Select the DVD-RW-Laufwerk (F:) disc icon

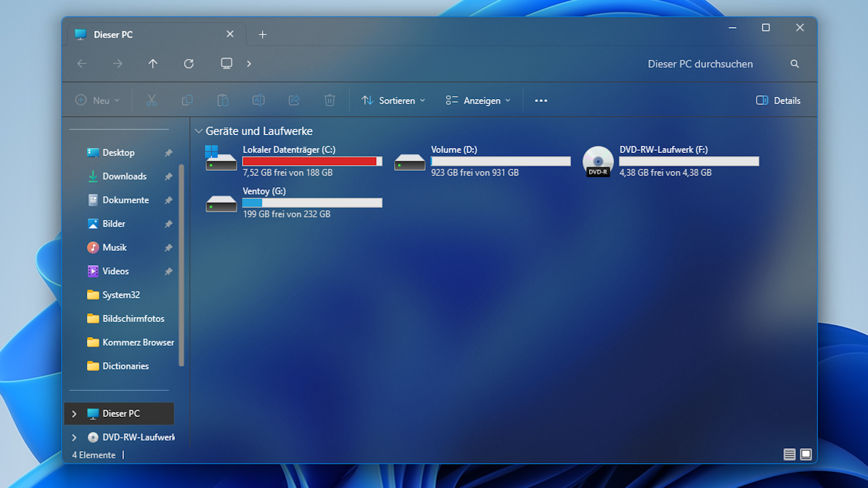point(598,161)
